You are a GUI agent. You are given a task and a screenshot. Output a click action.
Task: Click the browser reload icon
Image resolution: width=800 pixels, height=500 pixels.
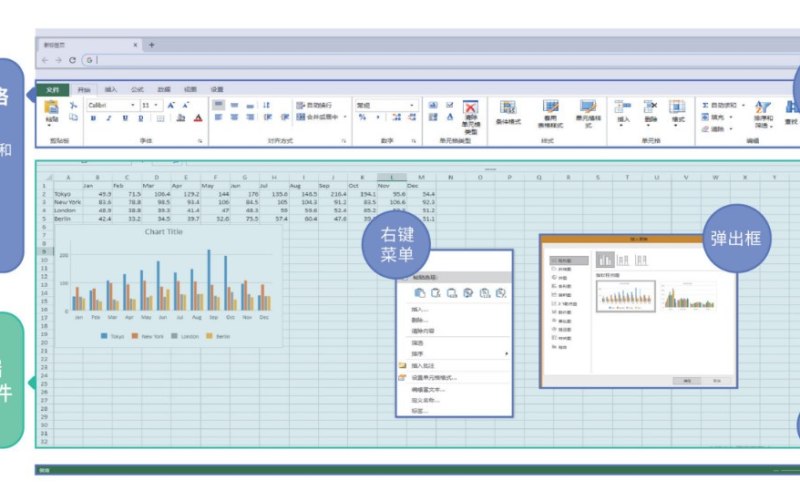click(x=72, y=60)
